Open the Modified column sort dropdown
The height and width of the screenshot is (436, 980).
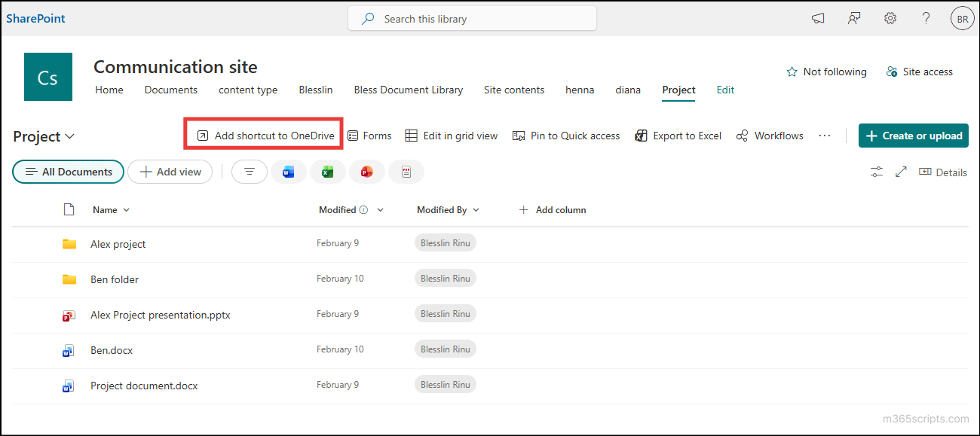(381, 210)
